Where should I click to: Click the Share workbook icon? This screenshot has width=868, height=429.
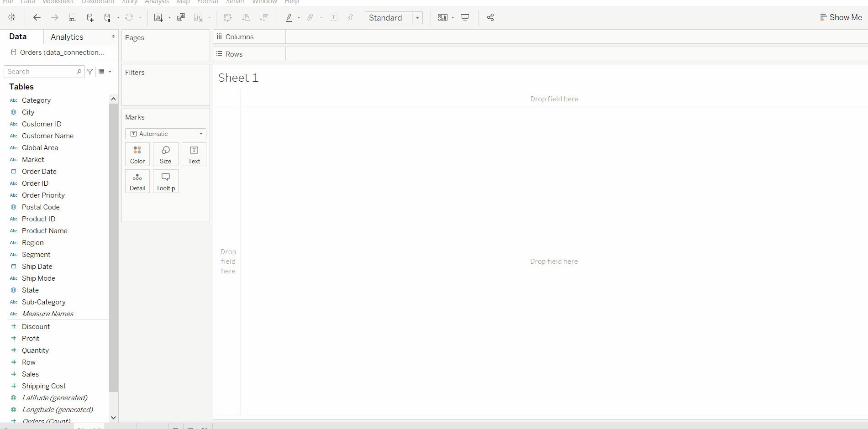[490, 17]
